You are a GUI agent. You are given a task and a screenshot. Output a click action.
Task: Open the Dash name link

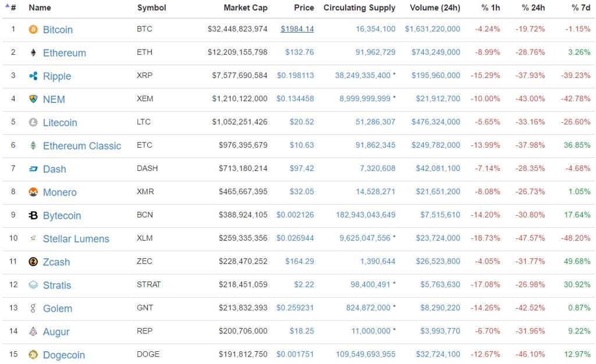click(54, 169)
